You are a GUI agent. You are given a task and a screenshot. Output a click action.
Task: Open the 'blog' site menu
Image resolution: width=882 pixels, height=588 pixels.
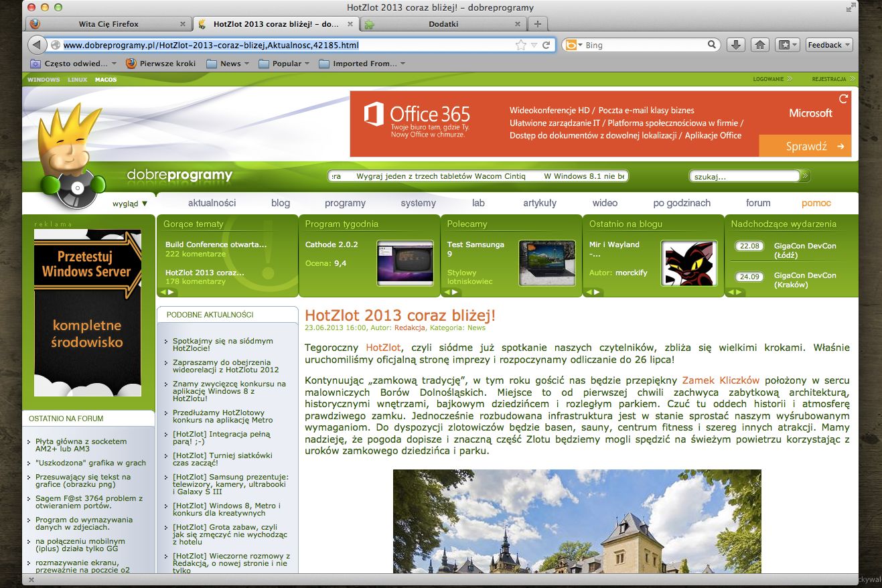(x=281, y=203)
